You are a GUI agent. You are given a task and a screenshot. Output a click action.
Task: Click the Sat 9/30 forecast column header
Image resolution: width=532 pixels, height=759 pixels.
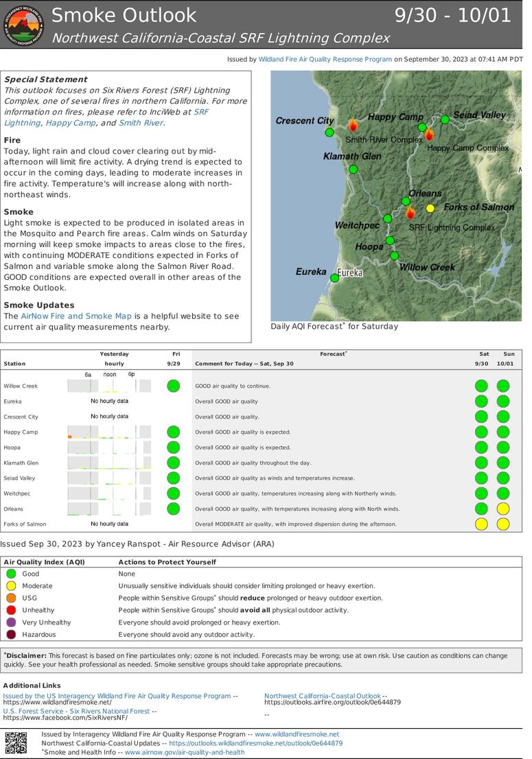click(482, 359)
